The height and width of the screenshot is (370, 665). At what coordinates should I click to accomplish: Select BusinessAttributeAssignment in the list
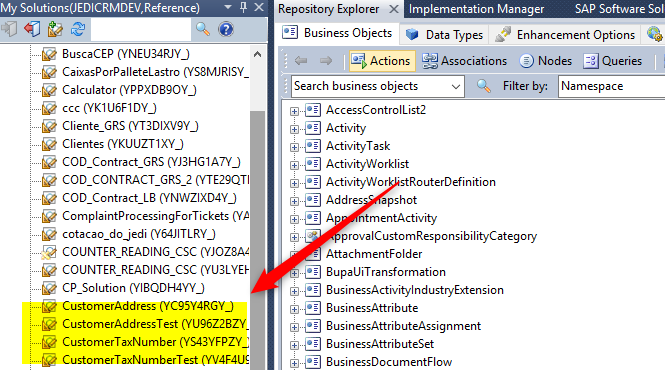pyautogui.click(x=403, y=326)
